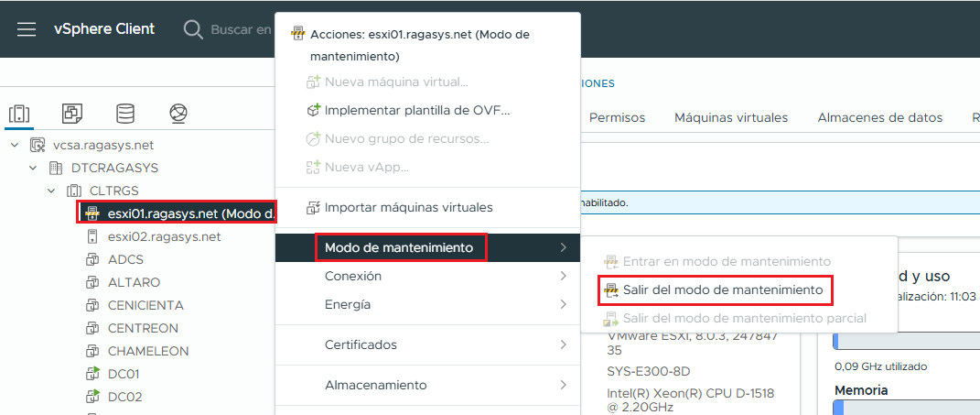The height and width of the screenshot is (415, 980).
Task: Click the DC02 powered-on VM icon
Action: click(x=92, y=397)
